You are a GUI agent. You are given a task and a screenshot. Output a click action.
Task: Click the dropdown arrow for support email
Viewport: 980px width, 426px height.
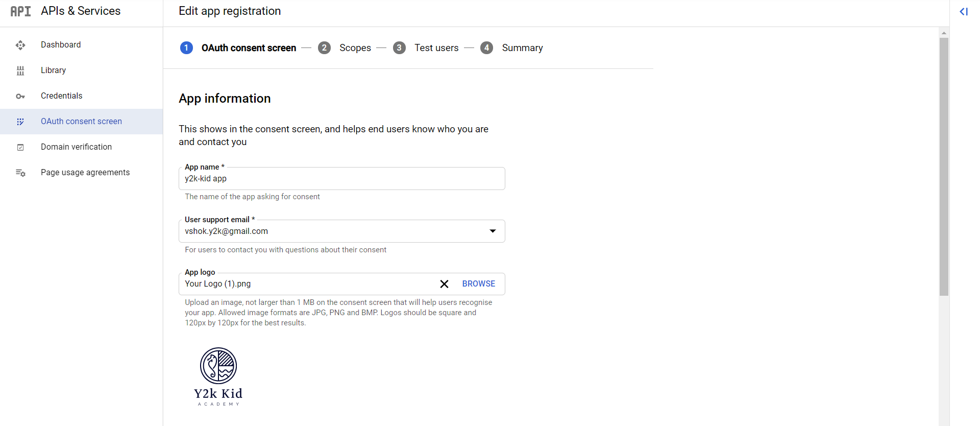493,231
